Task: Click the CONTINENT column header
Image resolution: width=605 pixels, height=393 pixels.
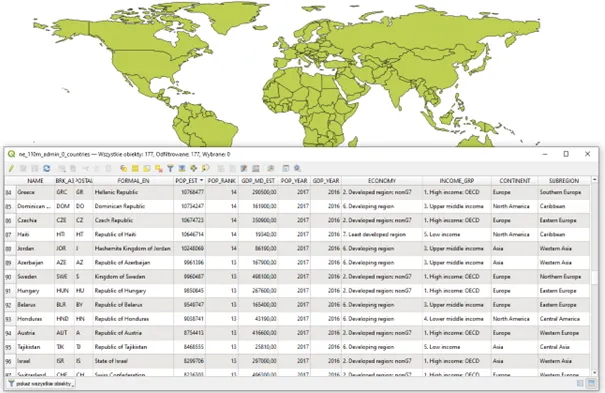Action: tap(514, 180)
